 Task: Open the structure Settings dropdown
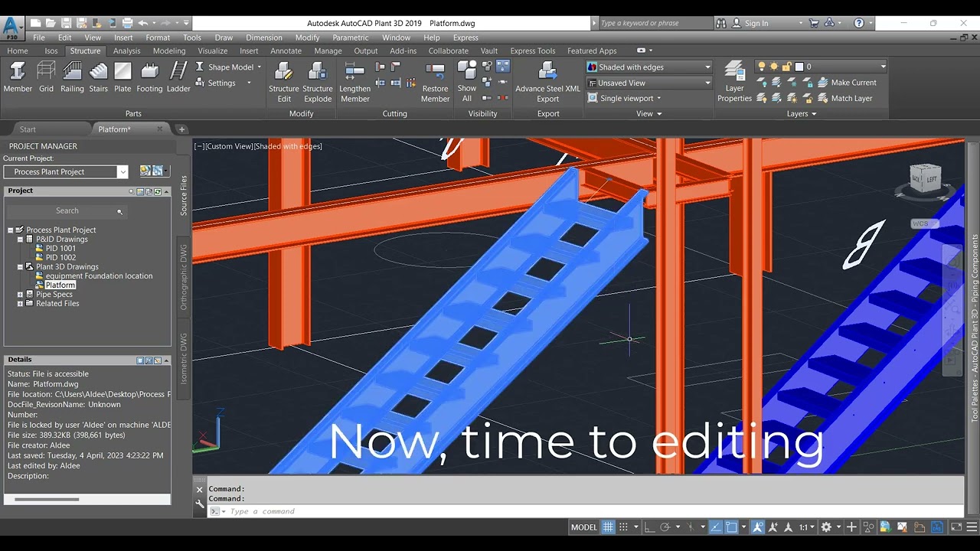coord(223,83)
